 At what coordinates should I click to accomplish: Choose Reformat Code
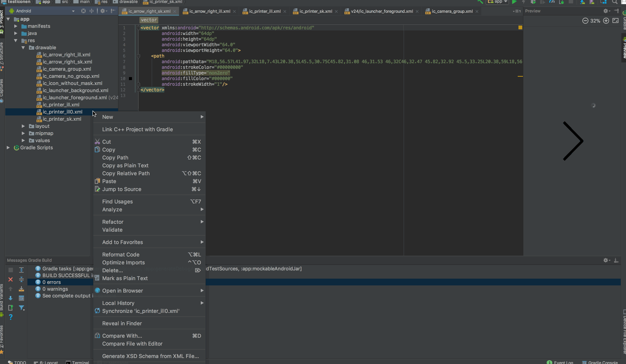click(x=149, y=255)
